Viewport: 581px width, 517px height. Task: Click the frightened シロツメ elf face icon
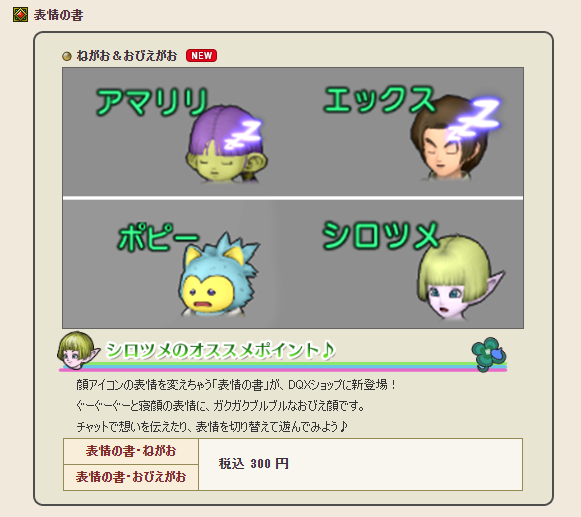coord(460,279)
